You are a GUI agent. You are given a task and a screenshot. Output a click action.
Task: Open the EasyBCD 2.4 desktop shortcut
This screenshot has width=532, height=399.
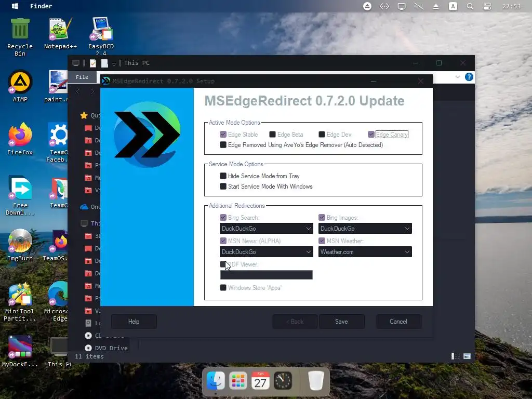point(101,36)
